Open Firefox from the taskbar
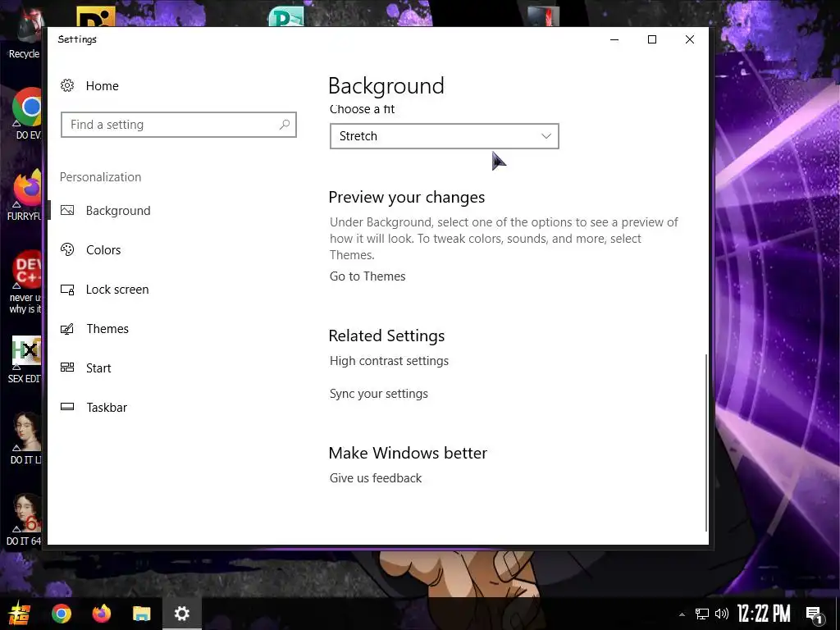 pos(101,614)
